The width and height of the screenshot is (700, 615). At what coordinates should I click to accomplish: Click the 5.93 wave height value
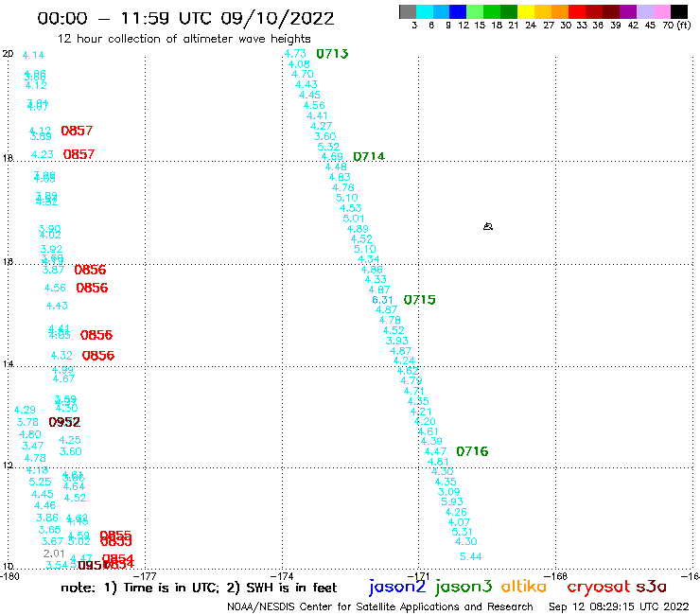[452, 501]
